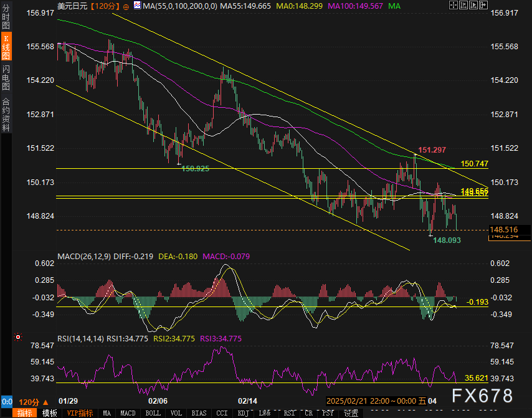Click the red sun marker icon left of RSI
Image resolution: width=532 pixels, height=418 pixels.
pyautogui.click(x=17, y=338)
